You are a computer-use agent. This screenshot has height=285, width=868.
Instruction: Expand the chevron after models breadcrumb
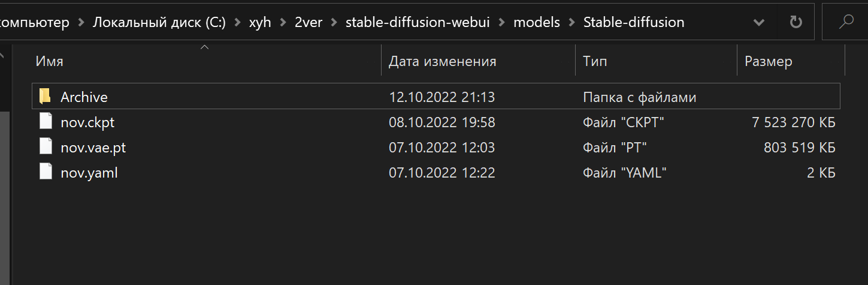pos(571,22)
